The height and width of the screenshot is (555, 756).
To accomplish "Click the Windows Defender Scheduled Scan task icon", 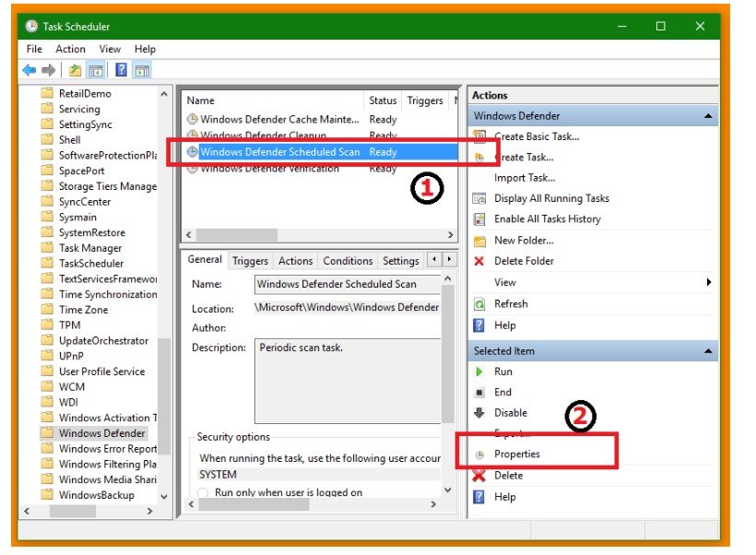I will pos(193,152).
